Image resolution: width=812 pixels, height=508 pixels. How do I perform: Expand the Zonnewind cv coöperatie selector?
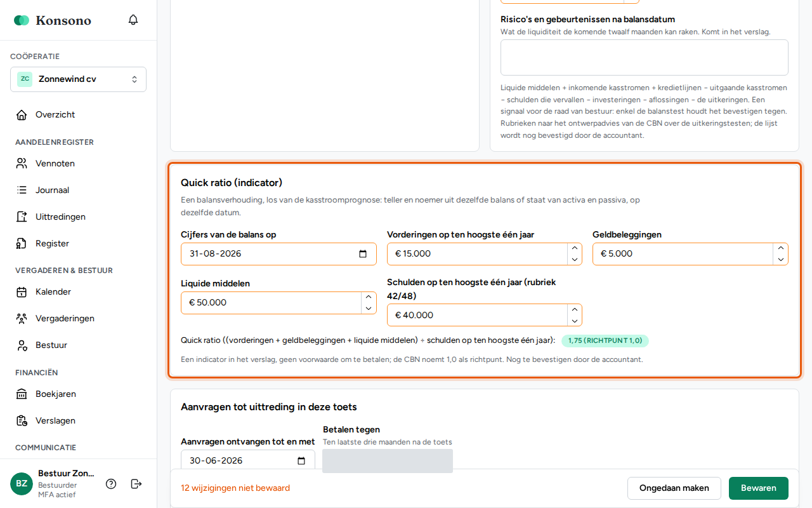[79, 79]
